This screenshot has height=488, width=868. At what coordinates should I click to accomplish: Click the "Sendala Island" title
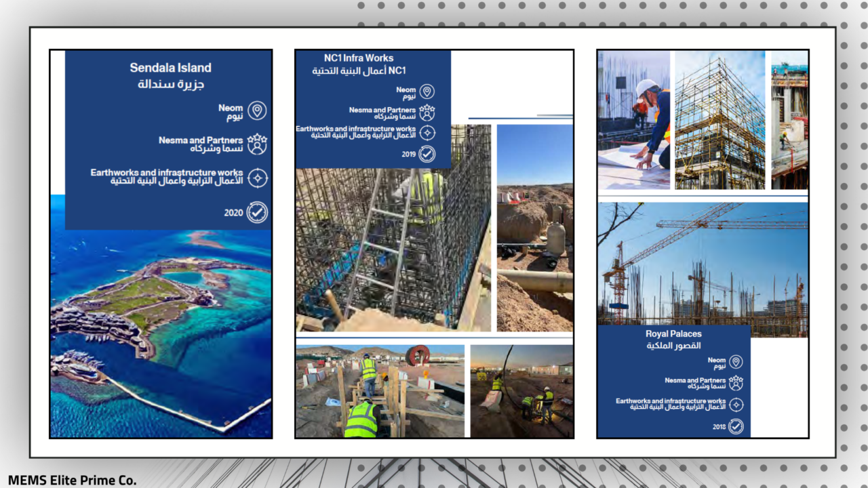[x=171, y=68]
